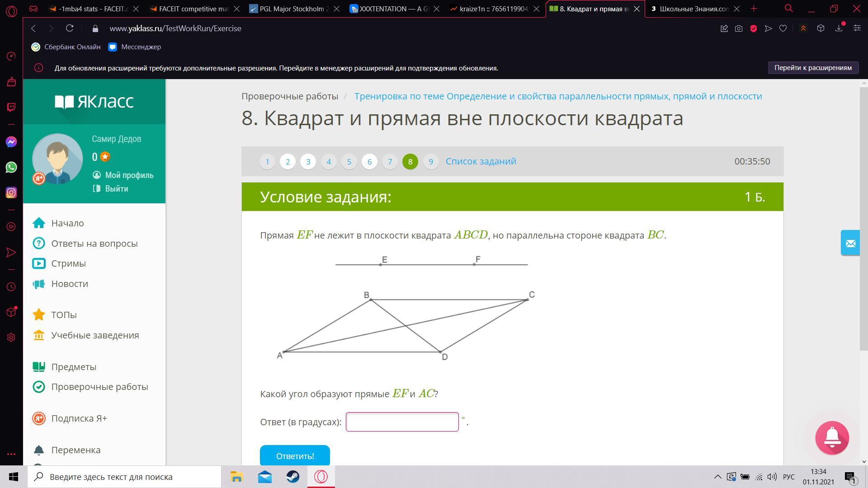Click the Messenger icon in Opera sidebar
This screenshot has height=488, width=868.
11,142
